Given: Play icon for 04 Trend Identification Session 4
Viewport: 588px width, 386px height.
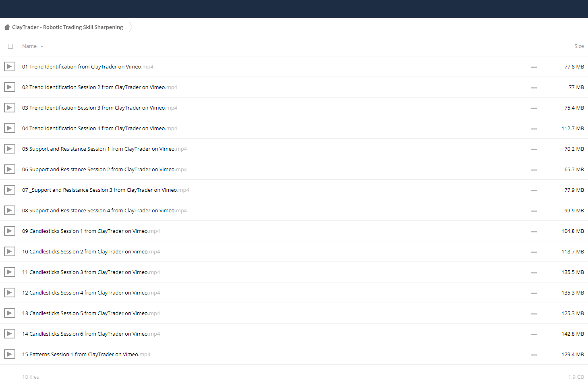Looking at the screenshot, I should pos(10,128).
